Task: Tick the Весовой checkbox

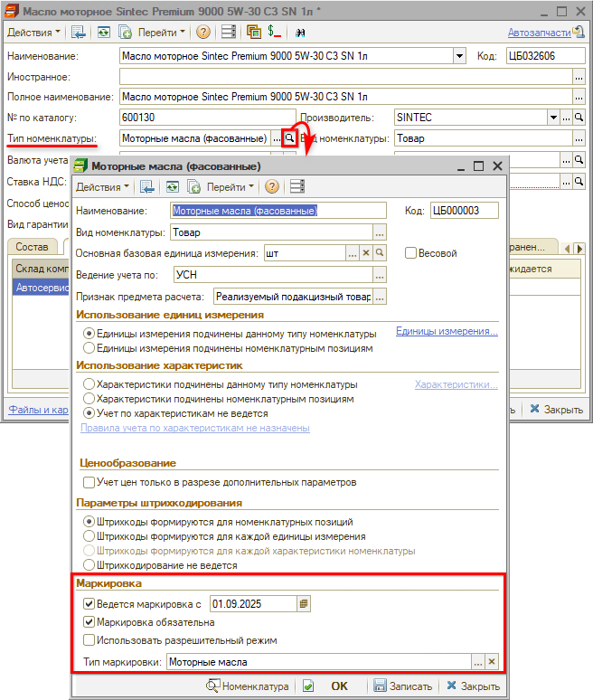Action: pyautogui.click(x=410, y=253)
